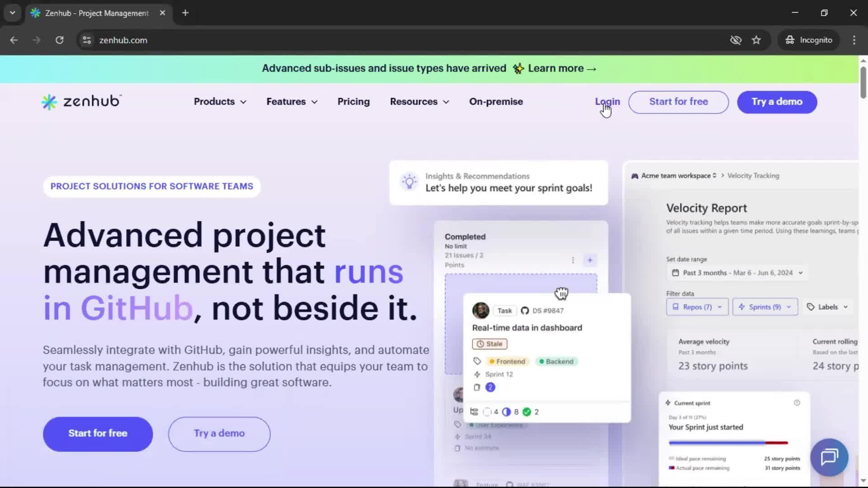
Task: Click the info icon on the Current sprint card
Action: [x=797, y=403]
